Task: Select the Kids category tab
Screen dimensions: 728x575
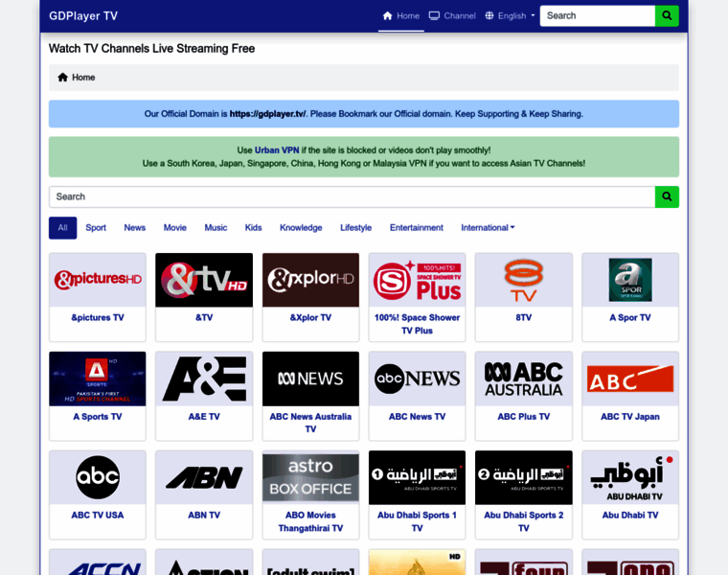Action: coord(253,227)
